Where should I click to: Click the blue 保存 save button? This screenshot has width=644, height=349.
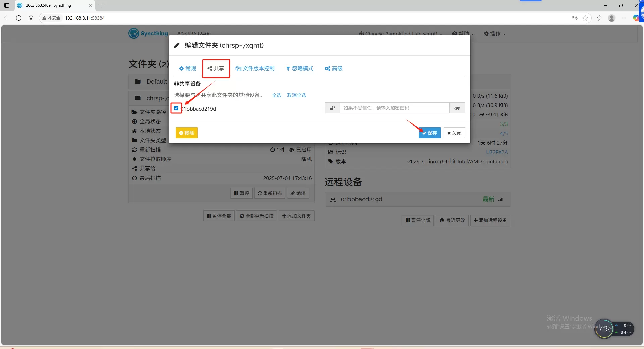coord(429,133)
